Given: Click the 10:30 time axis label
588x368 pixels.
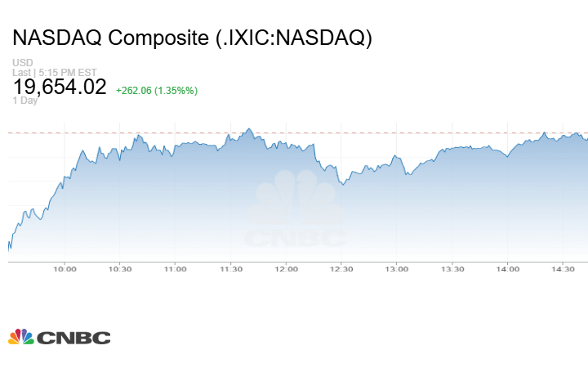Looking at the screenshot, I should tap(120, 269).
